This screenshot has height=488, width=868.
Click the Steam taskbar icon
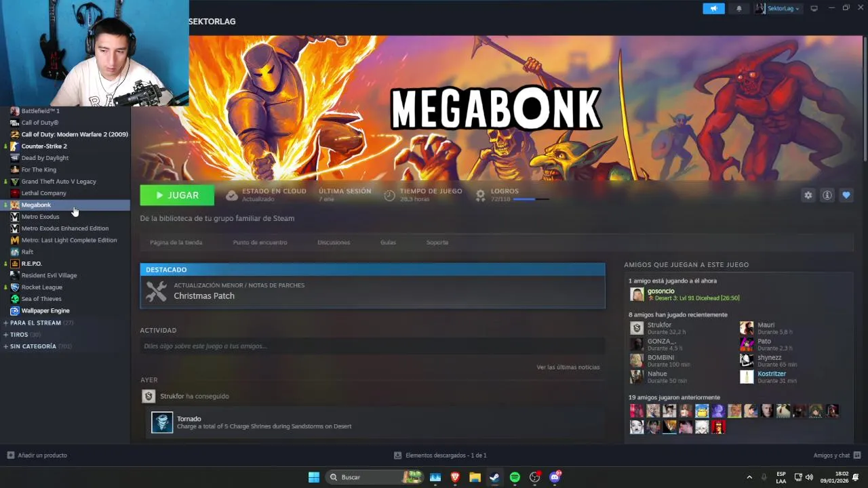coord(495,477)
